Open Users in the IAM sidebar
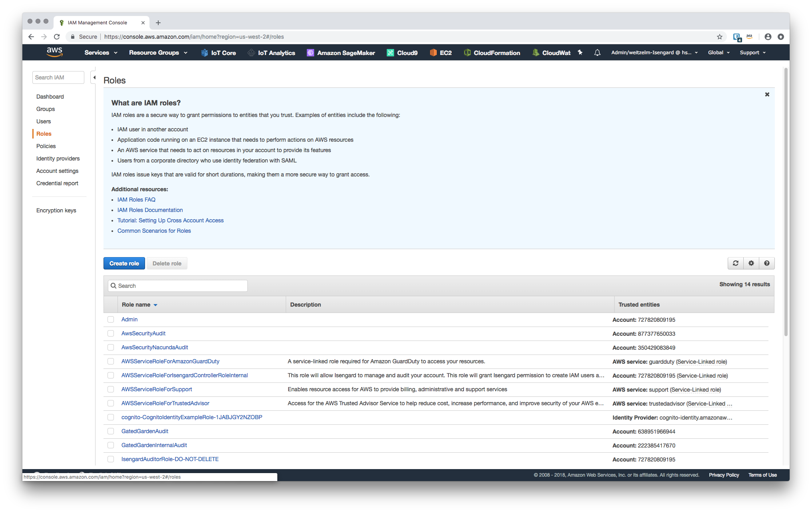The width and height of the screenshot is (812, 513). 44,121
